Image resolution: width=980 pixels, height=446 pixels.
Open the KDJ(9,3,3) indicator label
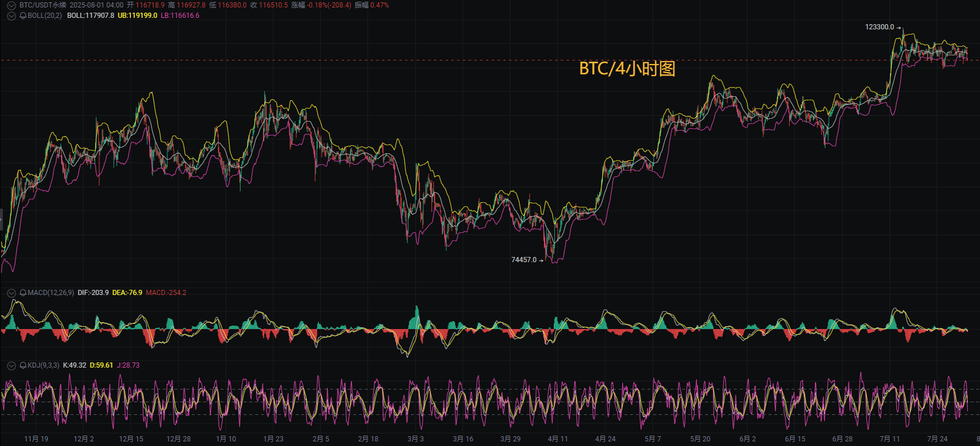click(43, 365)
